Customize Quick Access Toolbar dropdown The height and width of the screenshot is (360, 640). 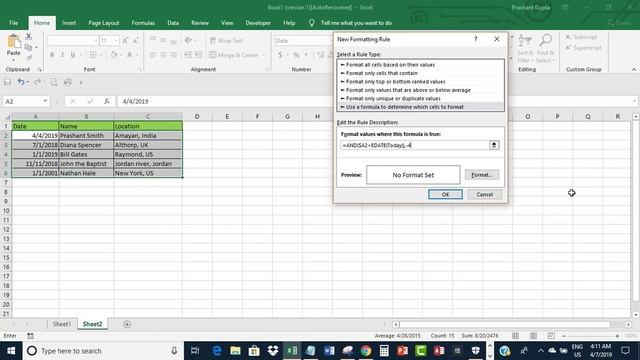81,82
